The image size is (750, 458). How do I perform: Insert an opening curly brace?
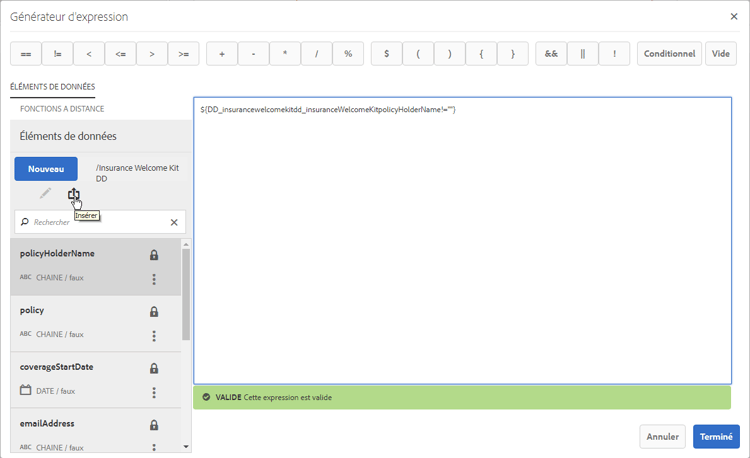[481, 54]
